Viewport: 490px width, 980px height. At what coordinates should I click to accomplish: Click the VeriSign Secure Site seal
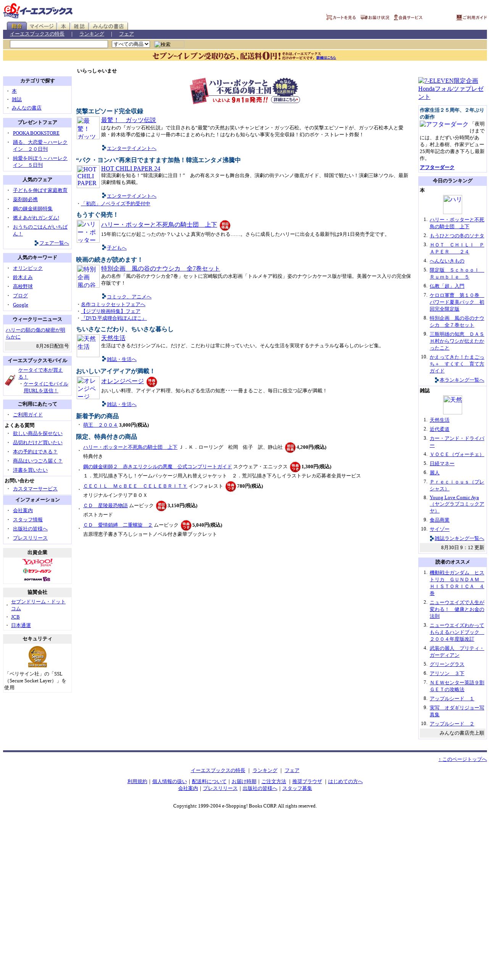[x=37, y=656]
